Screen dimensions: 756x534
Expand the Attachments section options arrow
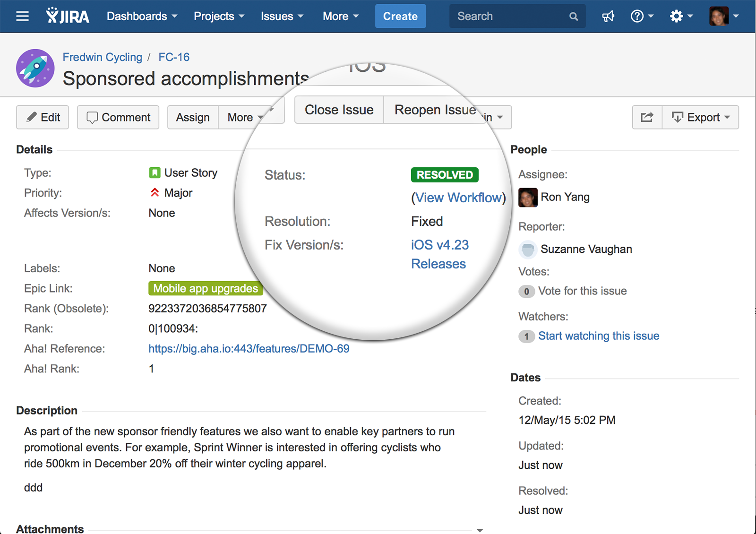click(x=480, y=530)
